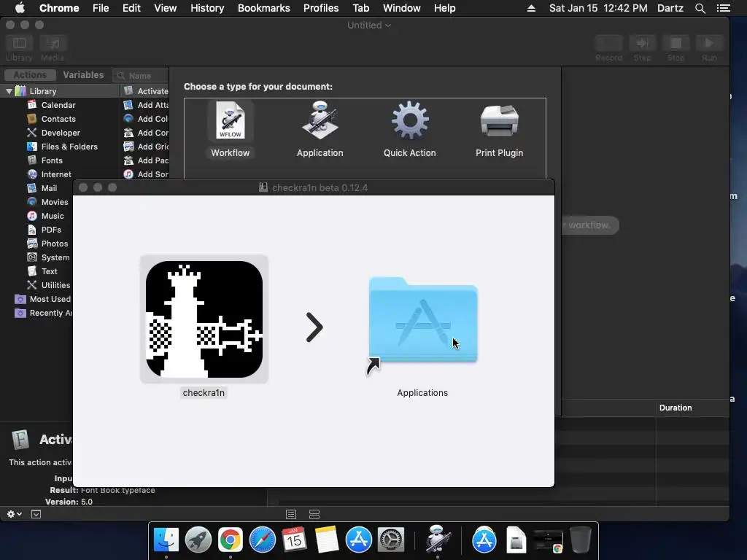Viewport: 747px width, 560px height.
Task: Click the Media toolbar button in Automator
Action: pos(53,49)
